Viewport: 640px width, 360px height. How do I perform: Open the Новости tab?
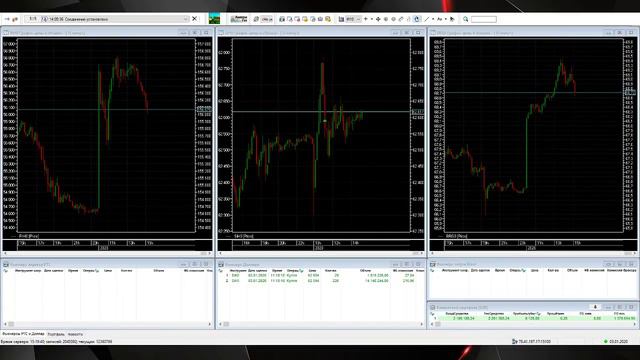pos(75,334)
